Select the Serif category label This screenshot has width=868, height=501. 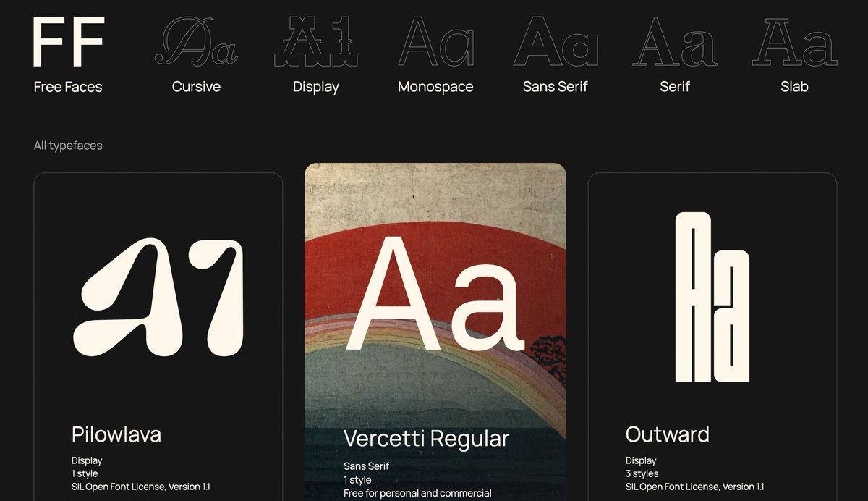pos(675,87)
